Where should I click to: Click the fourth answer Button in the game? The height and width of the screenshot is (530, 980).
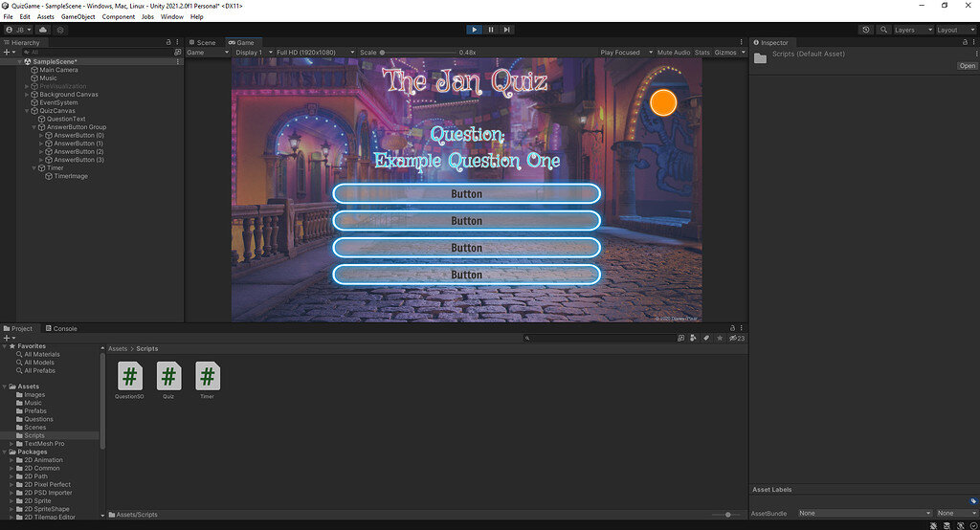[x=466, y=275]
